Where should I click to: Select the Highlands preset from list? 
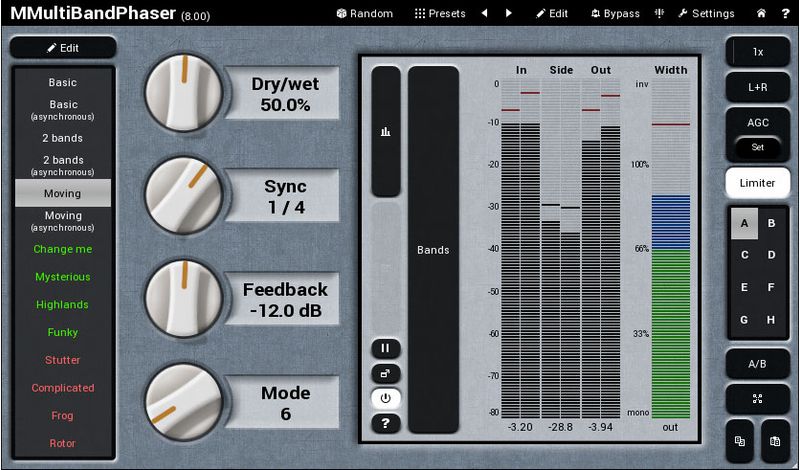coord(63,304)
